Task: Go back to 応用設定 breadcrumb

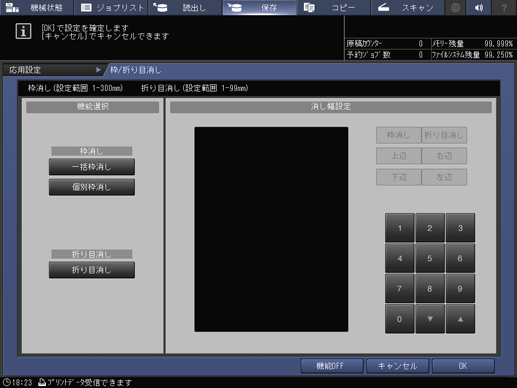Action: [x=53, y=70]
